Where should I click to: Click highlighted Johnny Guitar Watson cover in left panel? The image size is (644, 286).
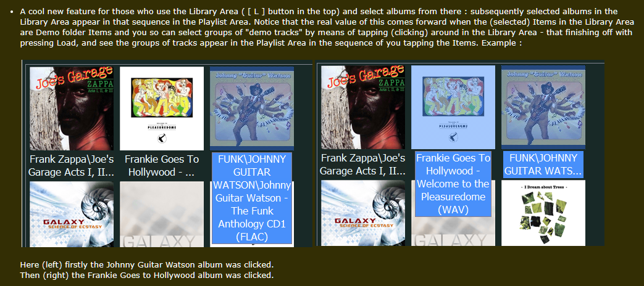coord(252,108)
